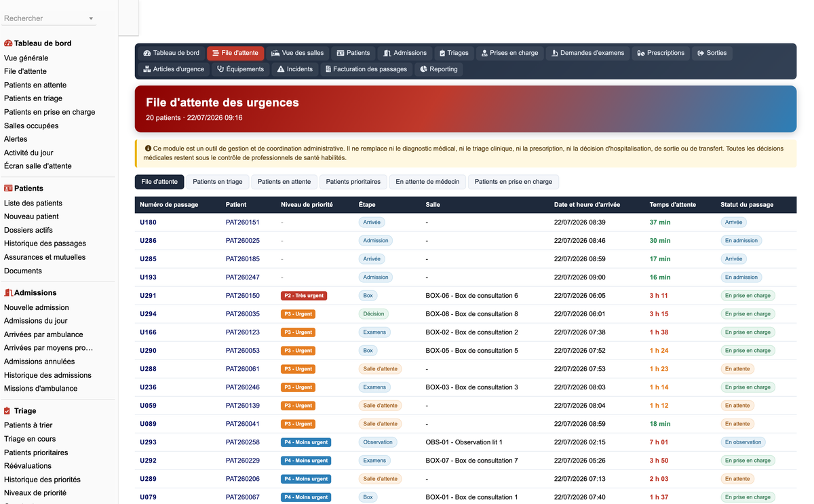Open the Patients en prise en charge tab
This screenshot has width=814, height=504.
(x=513, y=182)
